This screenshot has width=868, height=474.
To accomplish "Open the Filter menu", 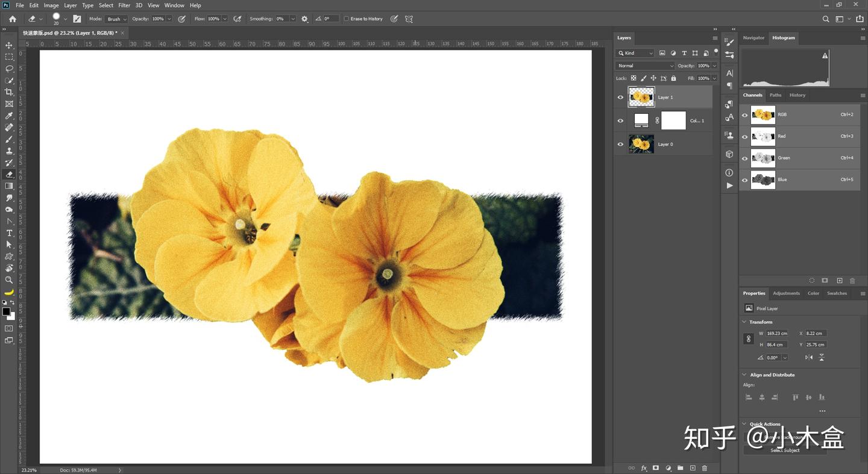I will click(124, 5).
